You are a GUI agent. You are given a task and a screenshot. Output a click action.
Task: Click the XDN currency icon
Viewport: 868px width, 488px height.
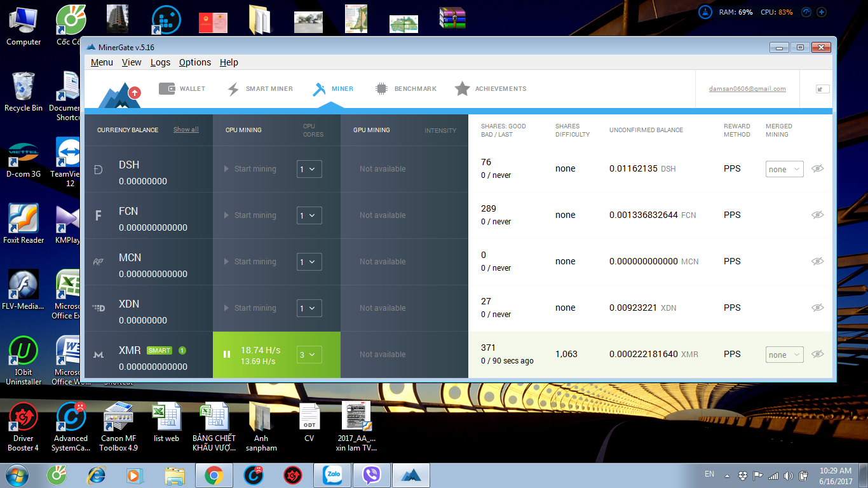(x=98, y=308)
